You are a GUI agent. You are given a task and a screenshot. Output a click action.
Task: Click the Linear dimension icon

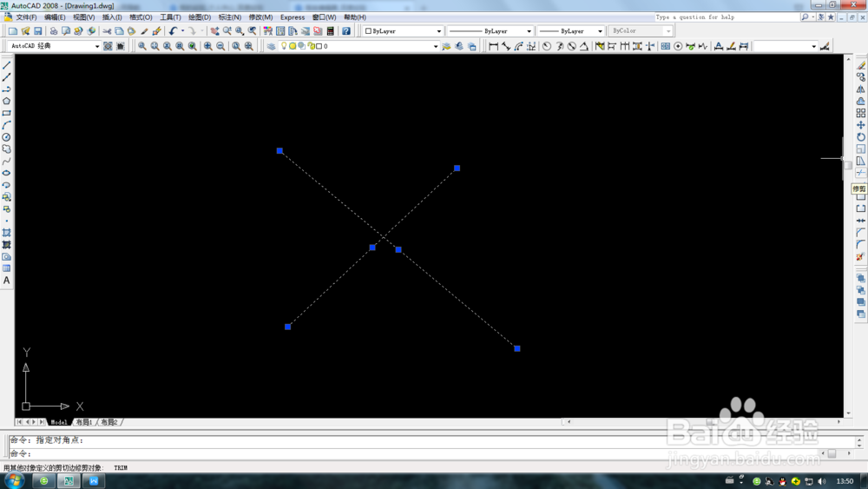point(493,46)
